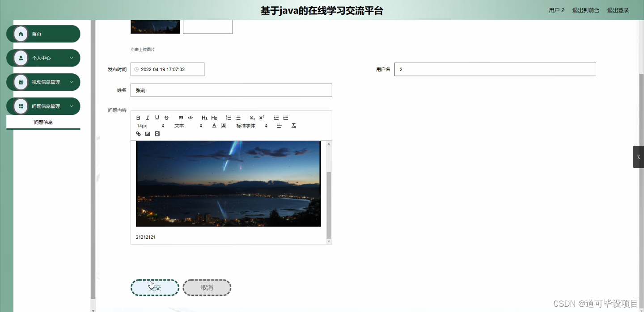The width and height of the screenshot is (644, 312).
Task: Select the clear formatting icon
Action: click(x=294, y=126)
